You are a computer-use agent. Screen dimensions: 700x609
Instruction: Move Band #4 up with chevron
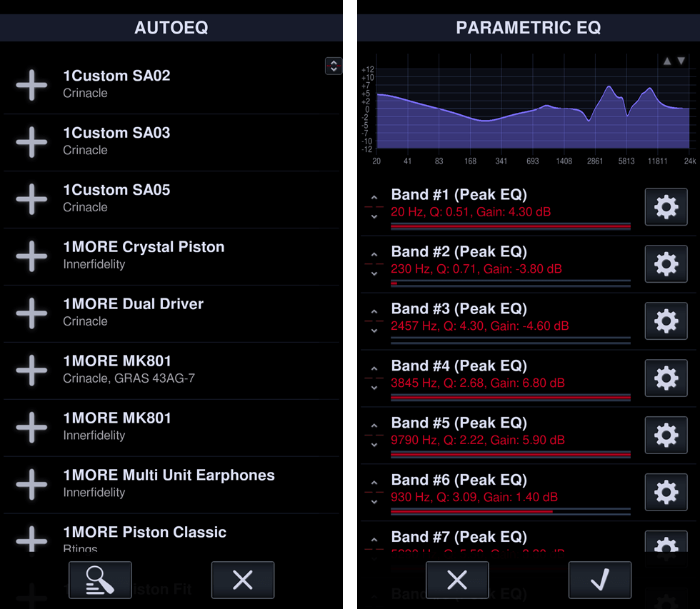[374, 368]
